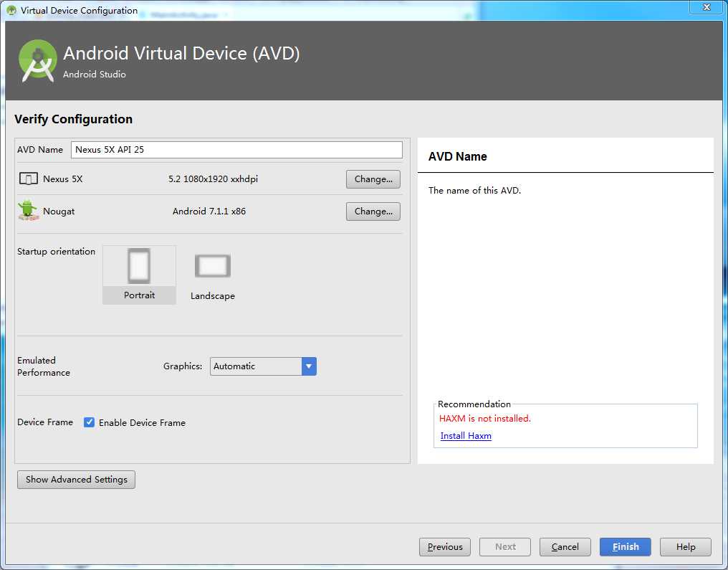Open the Help button
The image size is (728, 570).
(x=685, y=547)
